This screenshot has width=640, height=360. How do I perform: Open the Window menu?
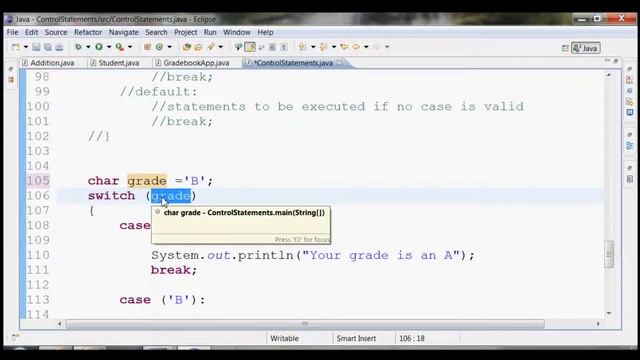(x=237, y=32)
